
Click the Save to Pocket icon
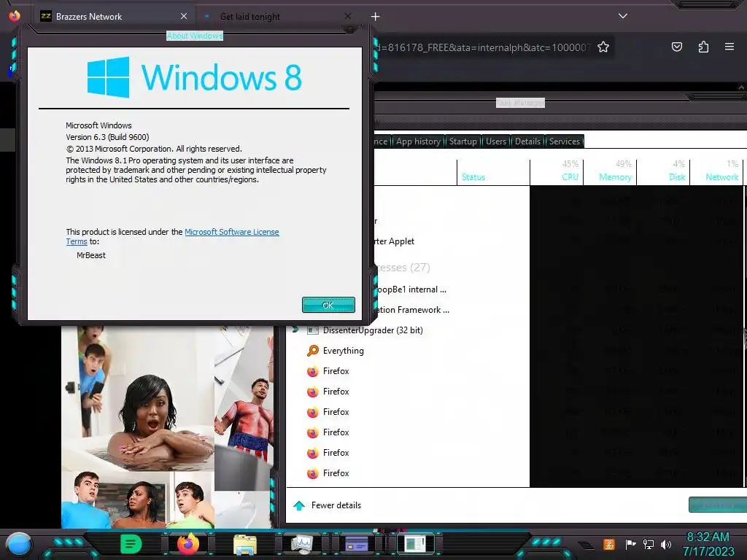coord(676,47)
